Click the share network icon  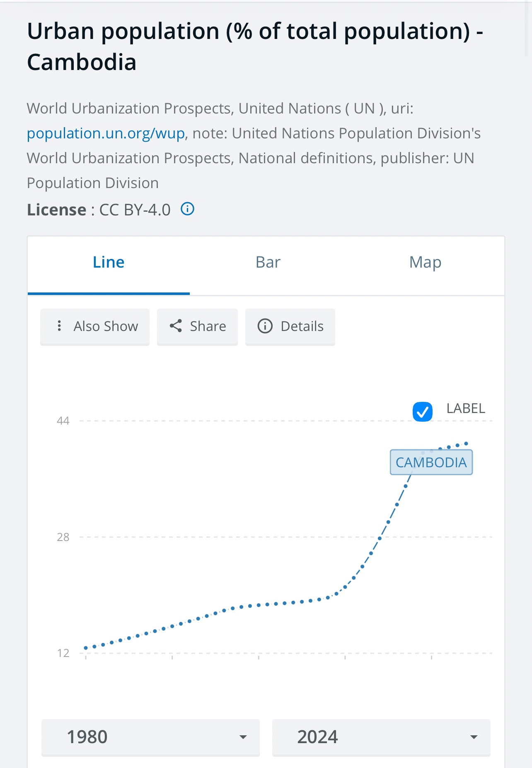[176, 326]
